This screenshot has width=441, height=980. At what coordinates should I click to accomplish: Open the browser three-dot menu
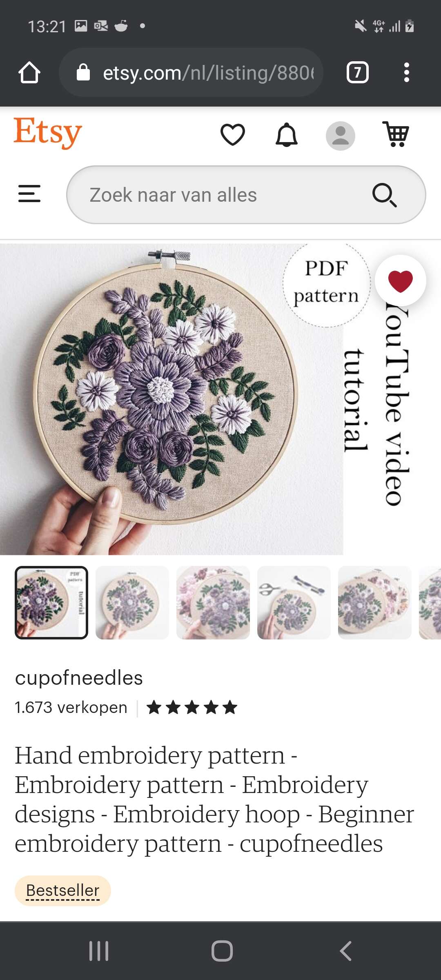tap(406, 73)
